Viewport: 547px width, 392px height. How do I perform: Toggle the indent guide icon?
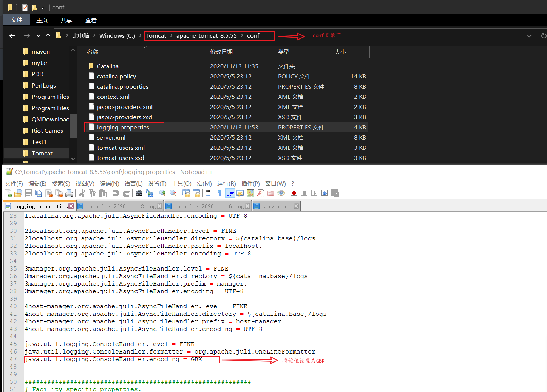[230, 193]
